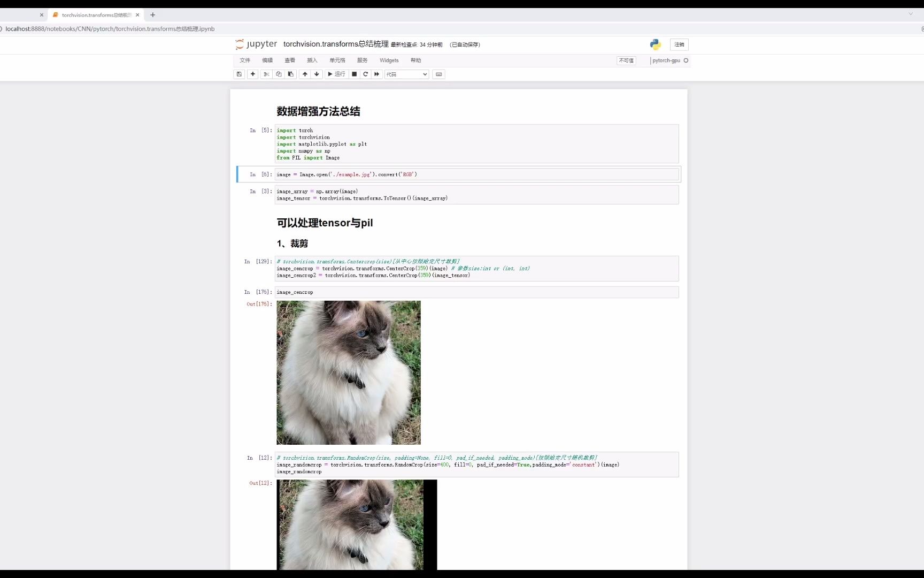Select the torchvision.transforms notebook tab
Screen dimensions: 924x578
pyautogui.click(x=96, y=15)
